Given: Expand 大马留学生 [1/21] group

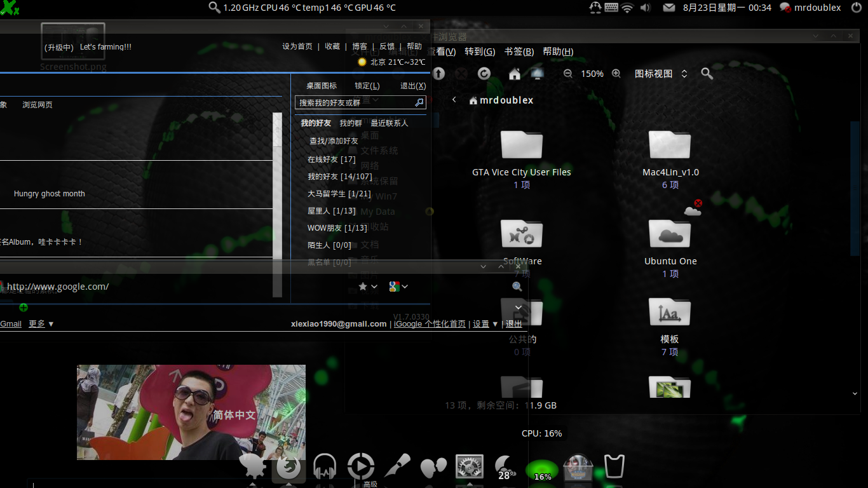Looking at the screenshot, I should point(339,194).
